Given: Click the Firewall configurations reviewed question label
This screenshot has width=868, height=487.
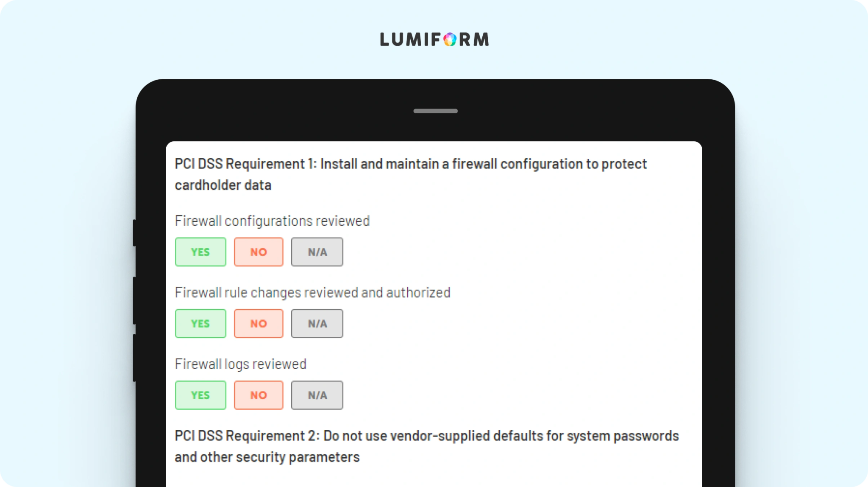Looking at the screenshot, I should click(272, 221).
